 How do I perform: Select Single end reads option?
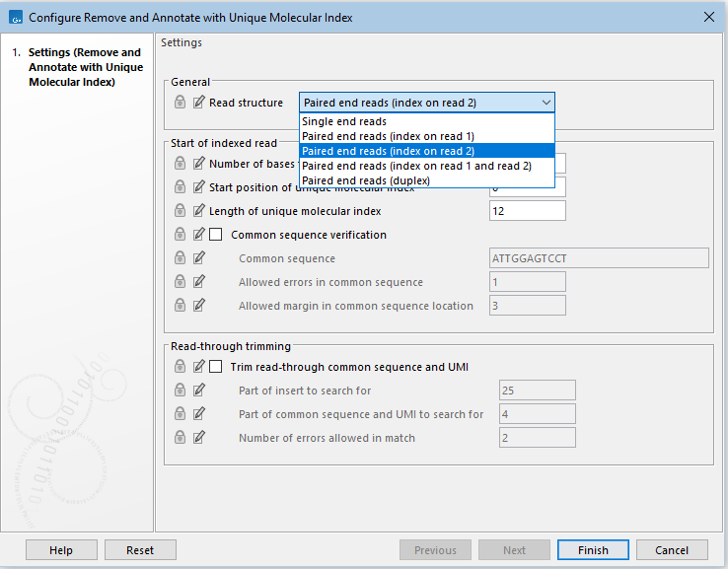tap(427, 121)
